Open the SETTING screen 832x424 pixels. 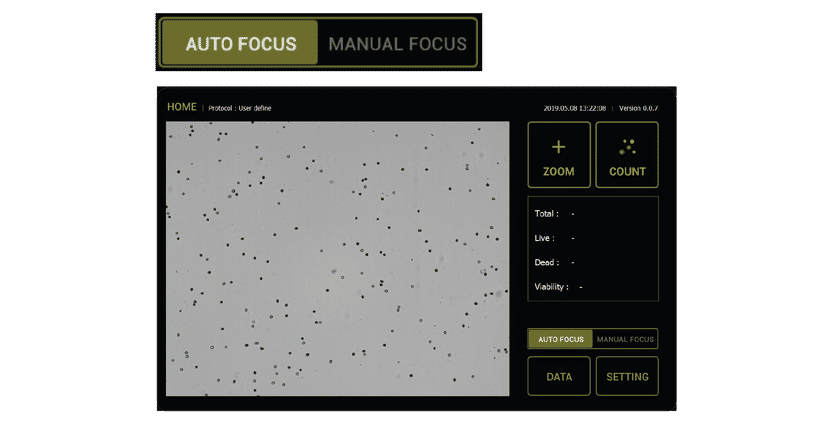pos(627,377)
